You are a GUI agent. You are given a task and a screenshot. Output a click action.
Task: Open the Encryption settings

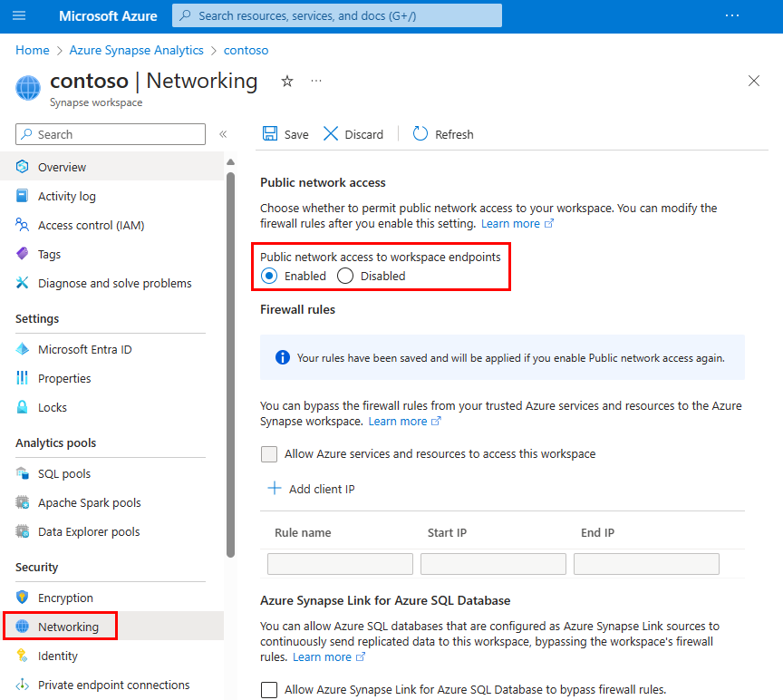tap(63, 597)
